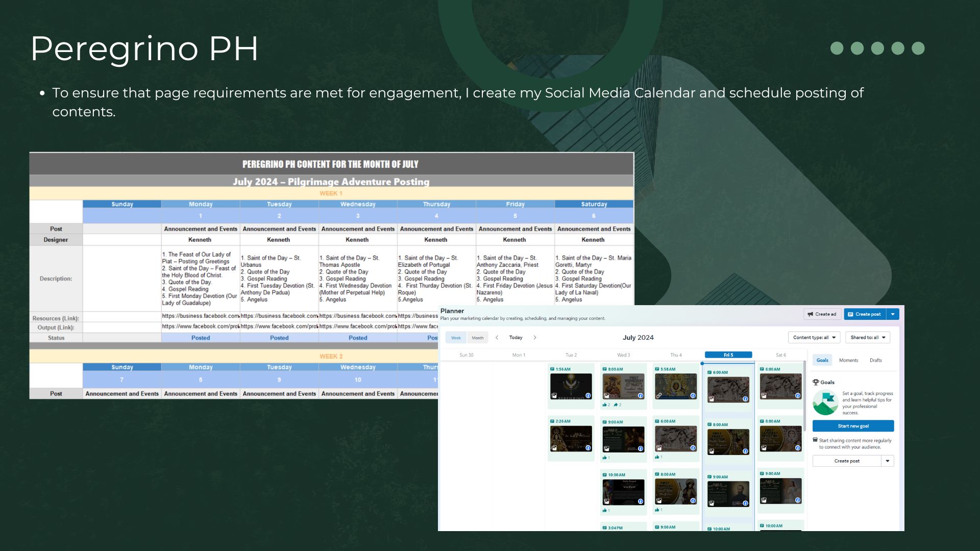The width and height of the screenshot is (980, 551).
Task: Go to the next week with the right arrow
Action: [535, 337]
